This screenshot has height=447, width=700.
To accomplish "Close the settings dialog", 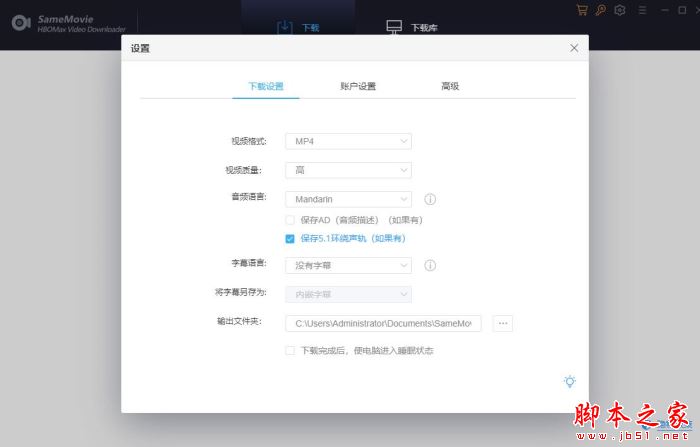I will (574, 48).
